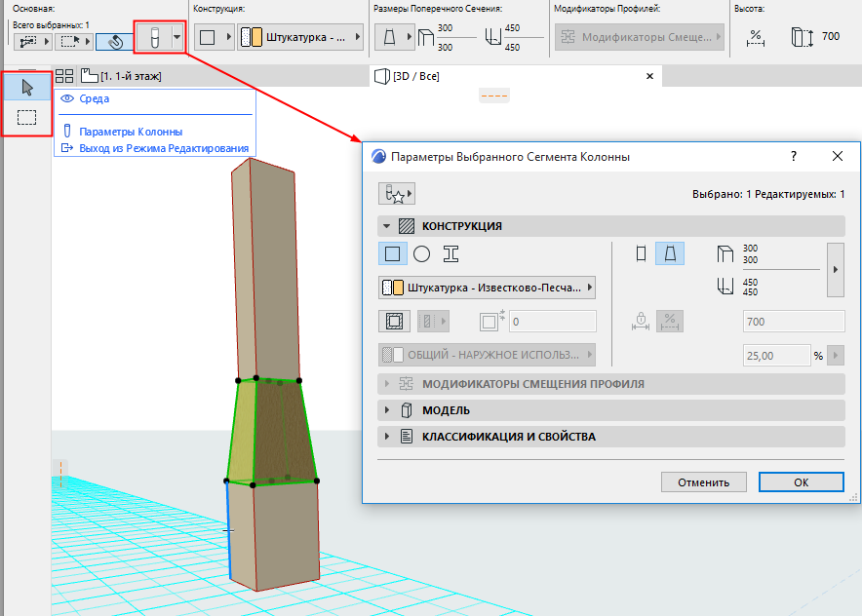Toggle the tapered segment option
Screen dimensions: 862x616
pyautogui.click(x=670, y=254)
